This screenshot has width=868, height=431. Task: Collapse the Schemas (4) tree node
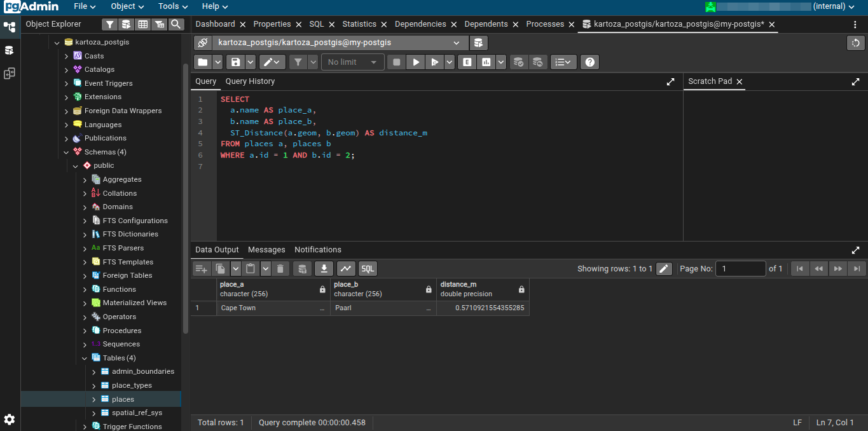click(66, 152)
